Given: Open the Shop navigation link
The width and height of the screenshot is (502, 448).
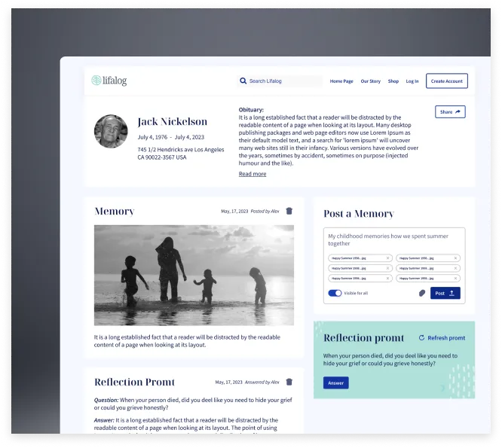Looking at the screenshot, I should [x=393, y=81].
